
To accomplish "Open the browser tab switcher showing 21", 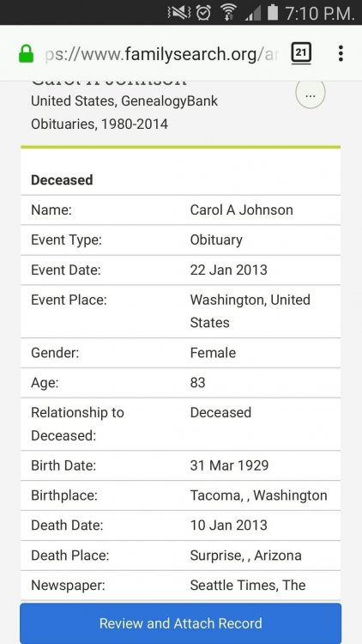I will pyautogui.click(x=301, y=53).
